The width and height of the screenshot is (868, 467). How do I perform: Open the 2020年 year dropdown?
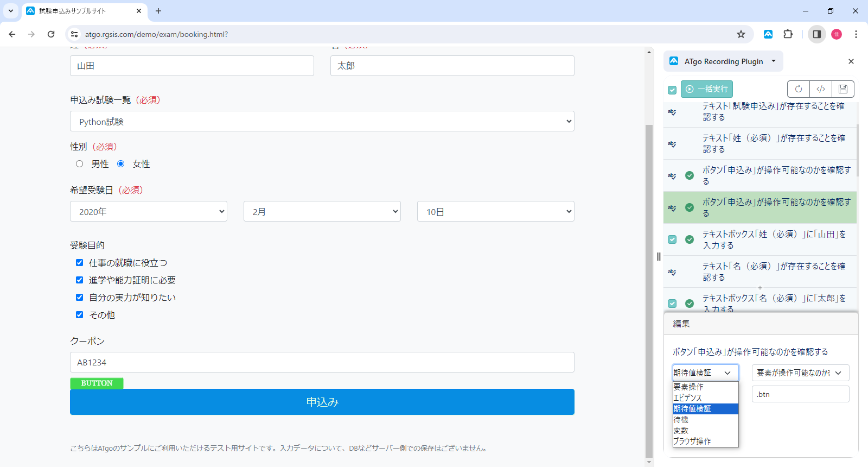point(149,211)
